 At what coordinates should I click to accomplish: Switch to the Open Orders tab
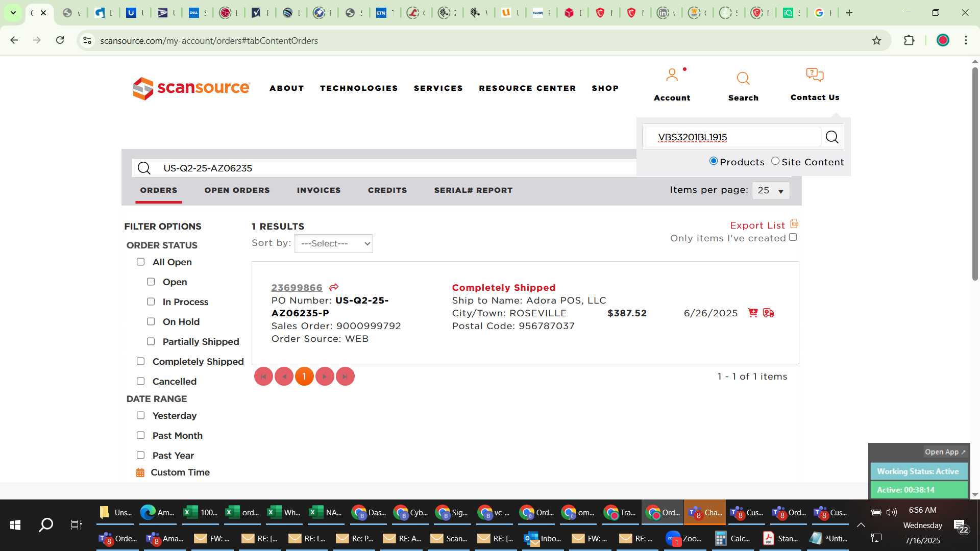point(237,190)
